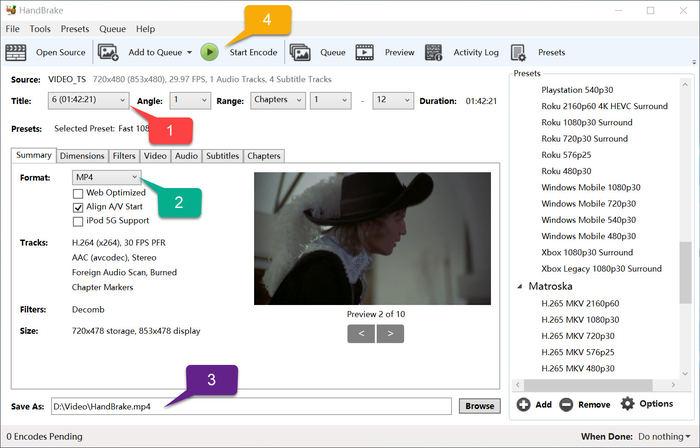The image size is (700, 448).
Task: Toggle iPod 5G Support checkbox
Action: [x=79, y=221]
